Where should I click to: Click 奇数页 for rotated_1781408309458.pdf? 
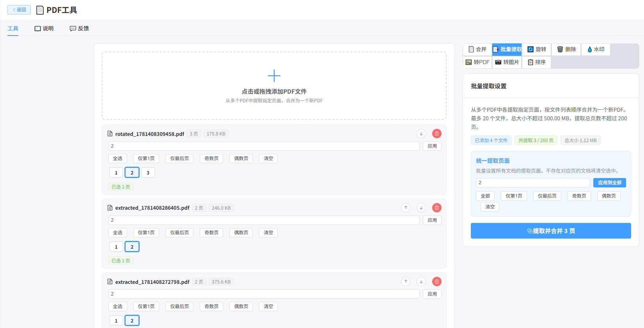click(211, 159)
